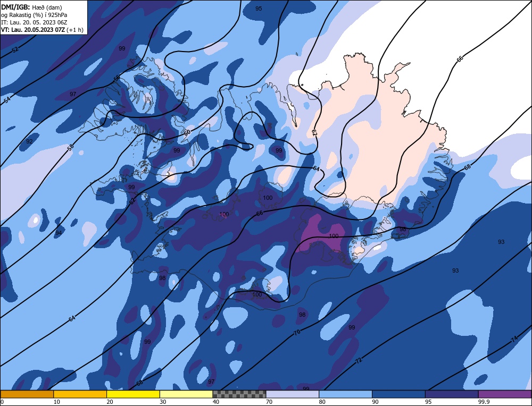The width and height of the screenshot is (532, 406).
Task: Click the '0' legend tick label
Action: click(2, 402)
